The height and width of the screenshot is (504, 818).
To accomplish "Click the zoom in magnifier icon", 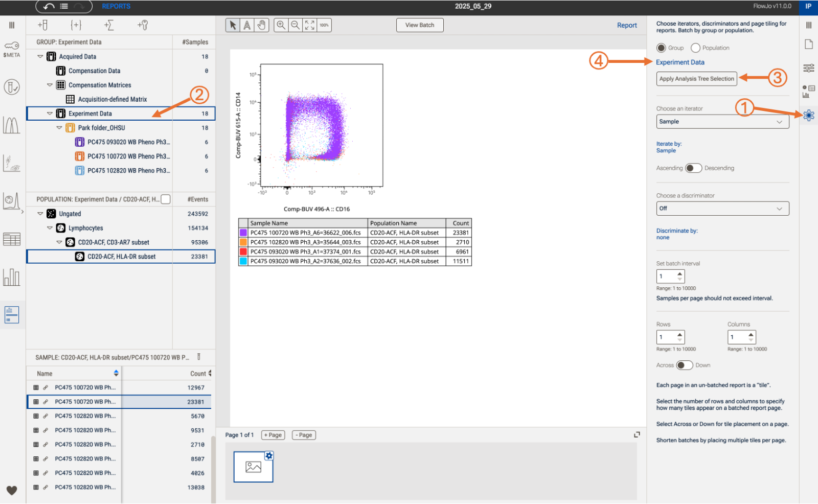I will tap(281, 25).
